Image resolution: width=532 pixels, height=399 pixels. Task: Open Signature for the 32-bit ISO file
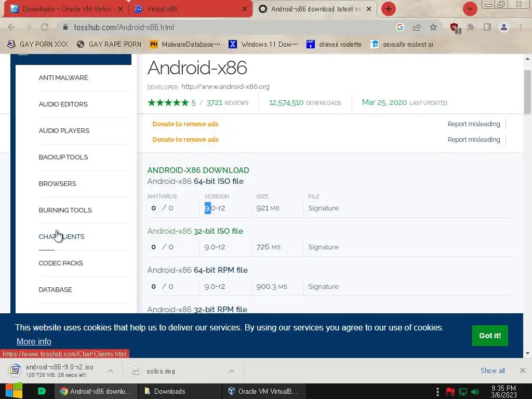coord(323,247)
